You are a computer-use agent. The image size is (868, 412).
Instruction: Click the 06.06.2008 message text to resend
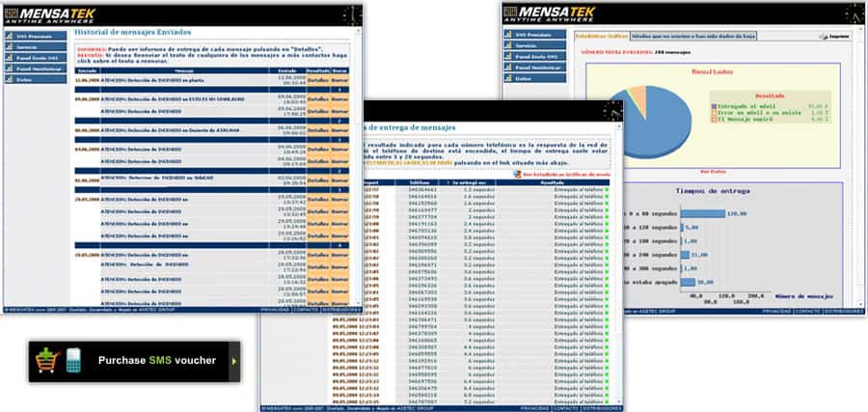pos(170,130)
